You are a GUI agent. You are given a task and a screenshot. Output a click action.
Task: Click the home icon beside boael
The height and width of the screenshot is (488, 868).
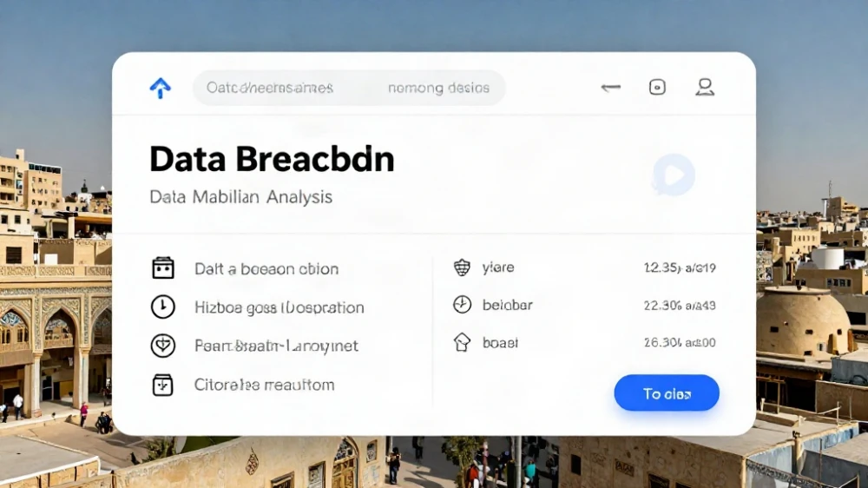462,342
